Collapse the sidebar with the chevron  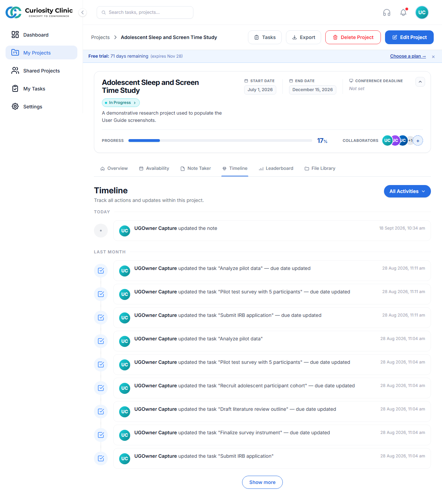[83, 12]
